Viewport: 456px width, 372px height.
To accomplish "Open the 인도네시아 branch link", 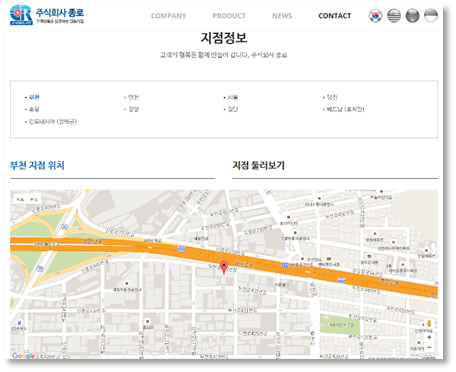I will [x=52, y=121].
